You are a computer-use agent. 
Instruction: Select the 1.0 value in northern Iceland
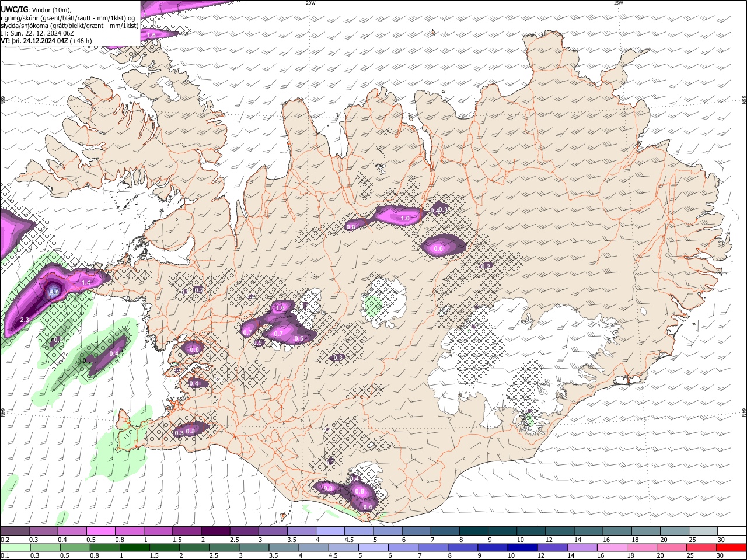pyautogui.click(x=405, y=218)
